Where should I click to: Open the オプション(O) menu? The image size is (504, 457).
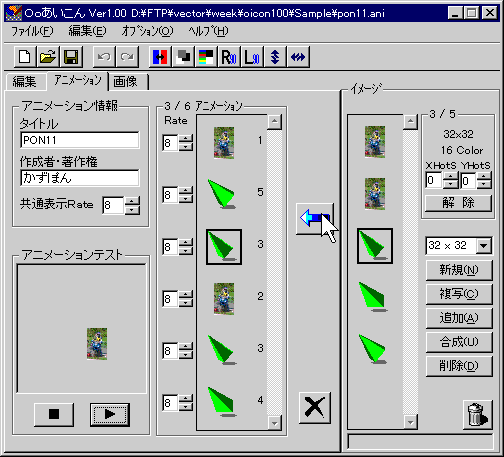(147, 31)
